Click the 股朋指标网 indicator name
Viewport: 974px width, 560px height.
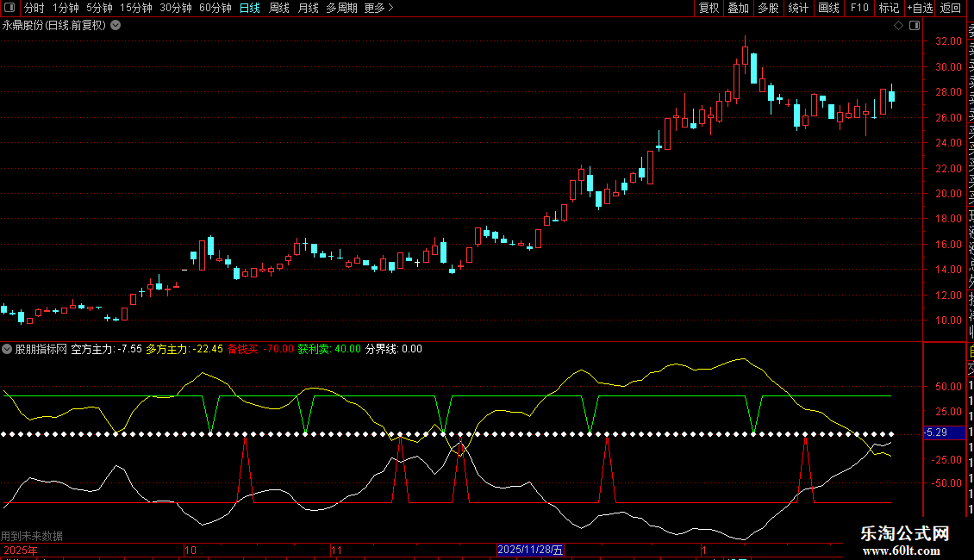click(x=41, y=349)
